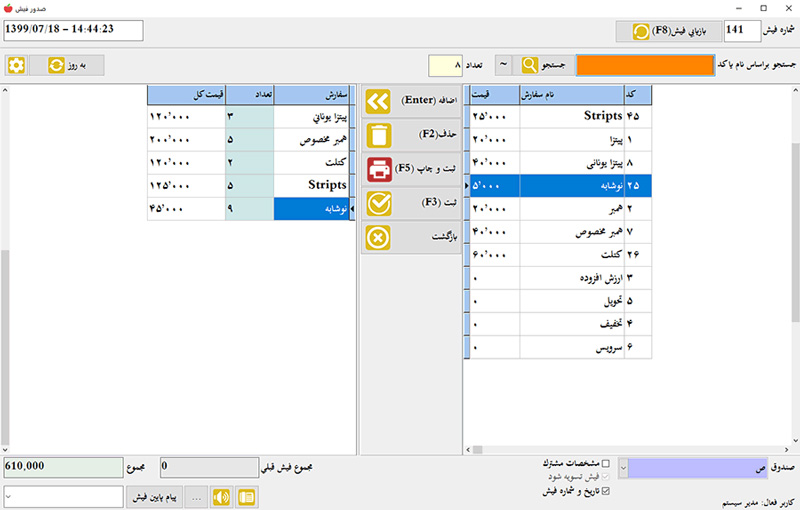Image resolution: width=800 pixels, height=510 pixels.
Task: Click the right panel scroll-down arrow
Action: point(795,441)
